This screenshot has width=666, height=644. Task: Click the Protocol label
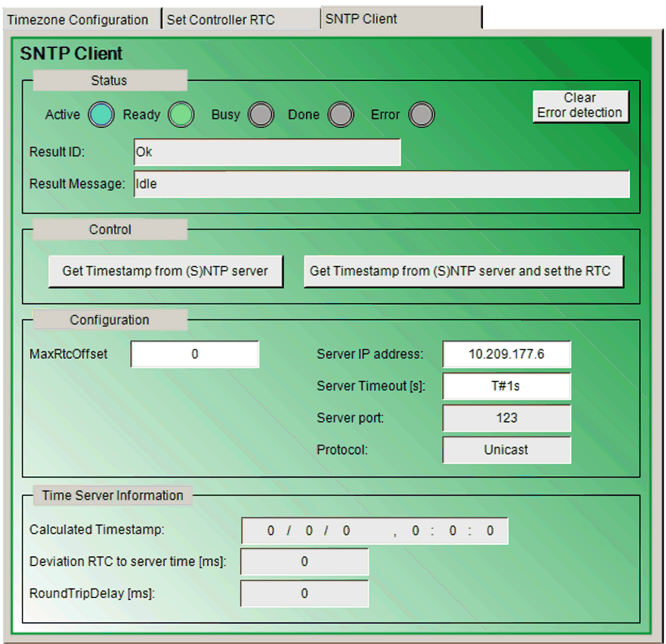(342, 450)
